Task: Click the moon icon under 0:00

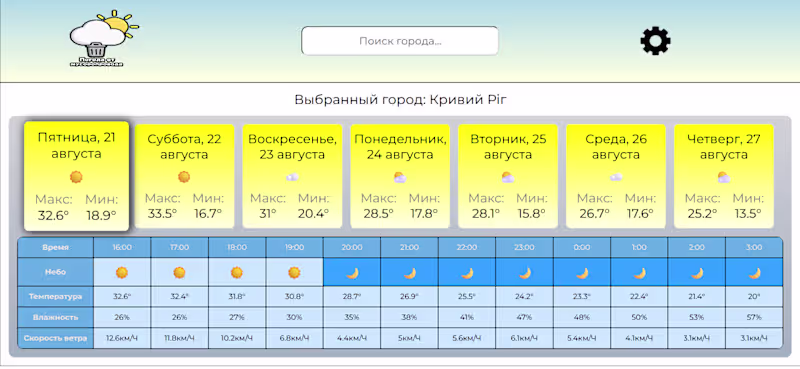Action: tap(582, 273)
